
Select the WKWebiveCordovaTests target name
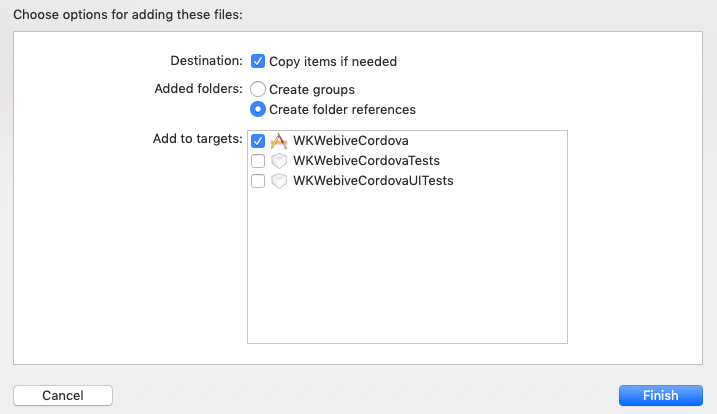coord(366,161)
